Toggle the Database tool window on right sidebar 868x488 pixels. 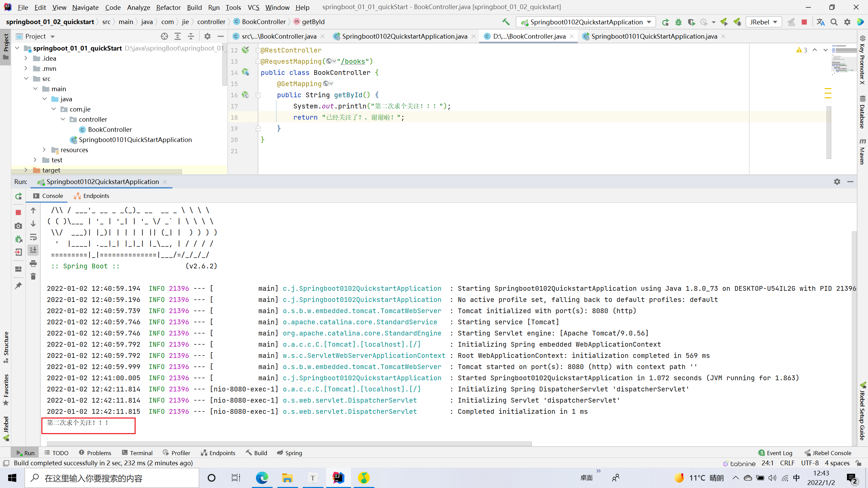862,112
